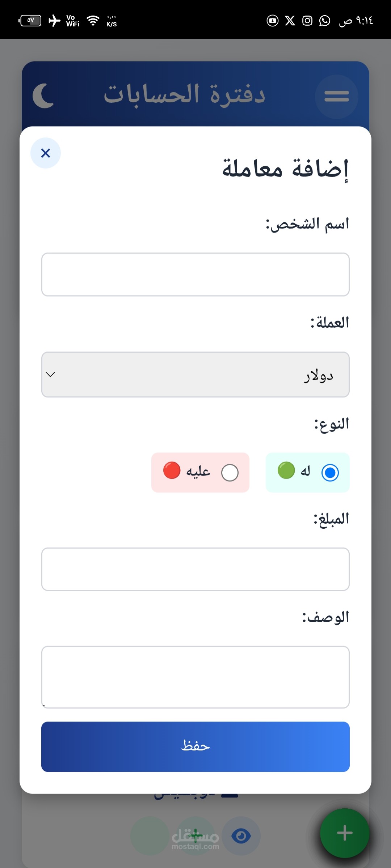Open Instagram notification icon in status bar
This screenshot has height=868, width=391.
[307, 21]
